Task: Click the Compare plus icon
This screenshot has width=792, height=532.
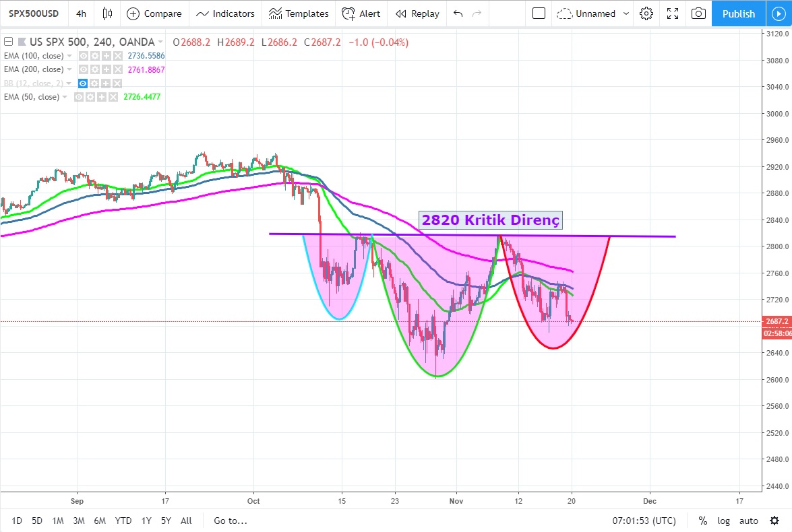Action: point(133,13)
